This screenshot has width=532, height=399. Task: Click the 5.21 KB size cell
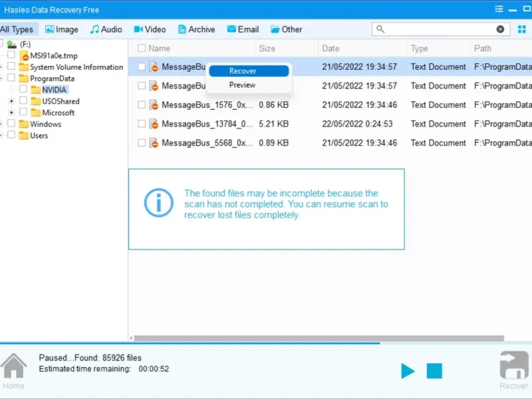point(273,124)
